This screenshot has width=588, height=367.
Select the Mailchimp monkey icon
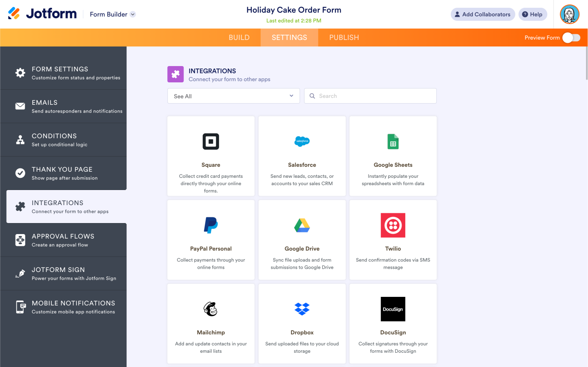211,309
